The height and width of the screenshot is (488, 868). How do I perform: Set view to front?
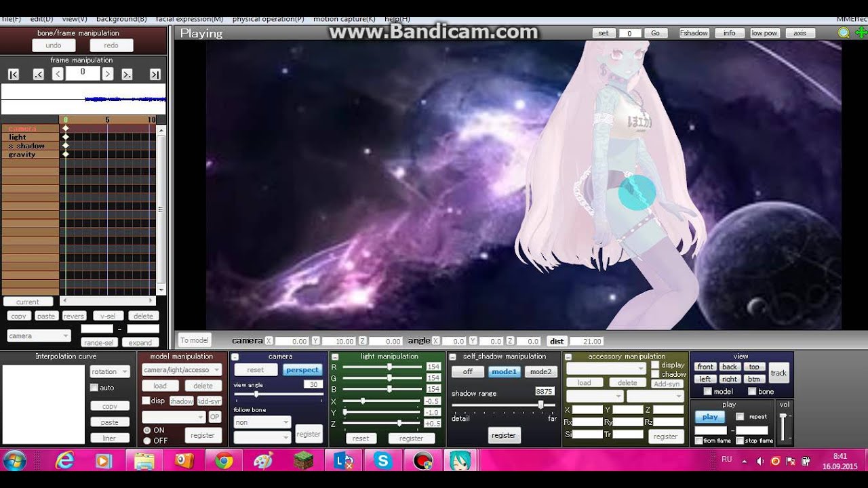click(x=706, y=367)
